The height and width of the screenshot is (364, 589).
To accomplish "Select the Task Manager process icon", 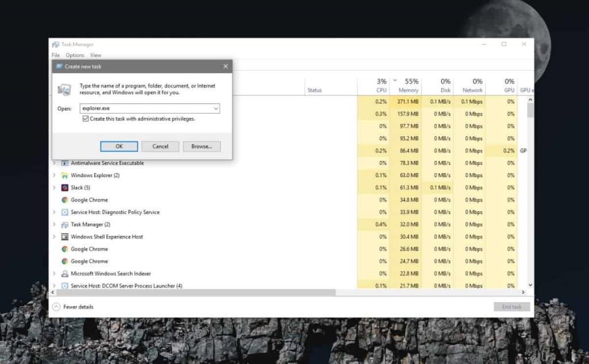I will tap(63, 224).
